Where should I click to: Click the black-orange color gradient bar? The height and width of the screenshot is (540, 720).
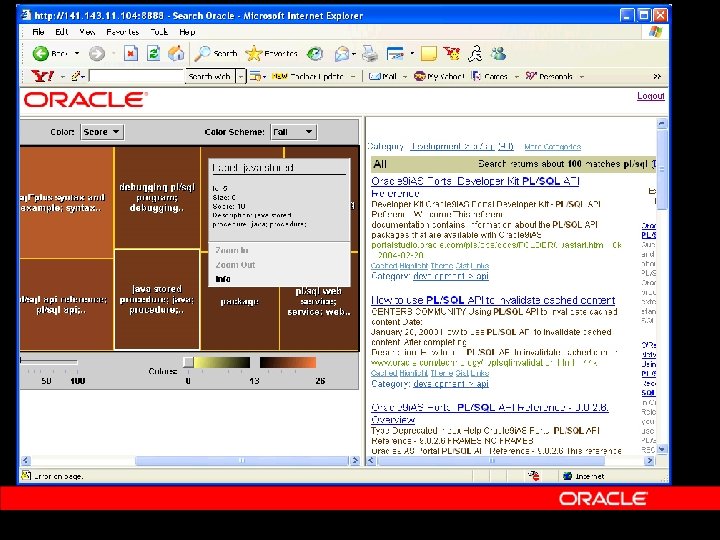click(x=288, y=363)
